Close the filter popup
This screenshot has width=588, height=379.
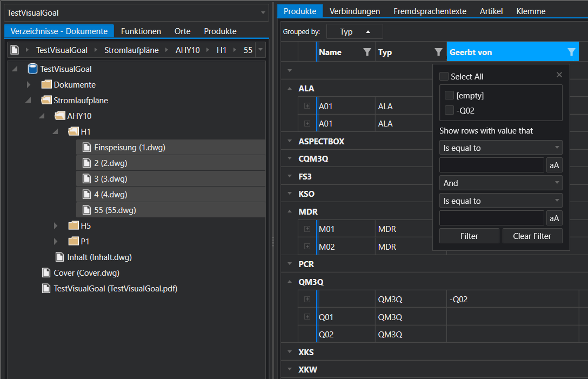click(559, 75)
